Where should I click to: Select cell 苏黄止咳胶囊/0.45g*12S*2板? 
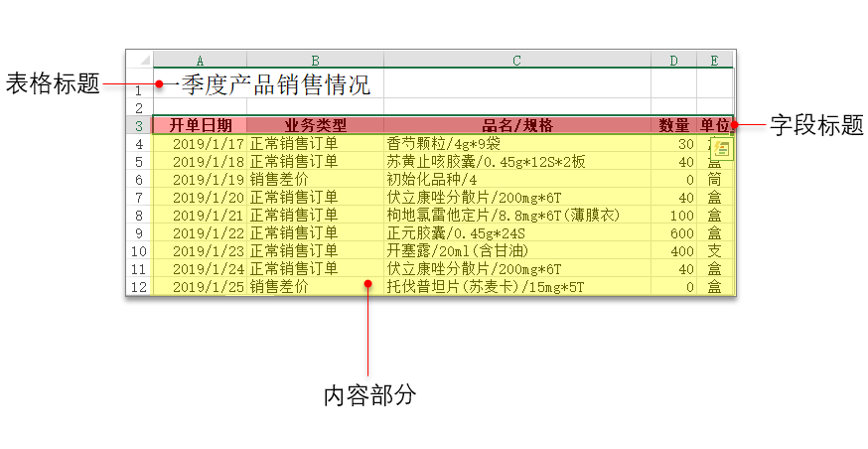[517, 161]
